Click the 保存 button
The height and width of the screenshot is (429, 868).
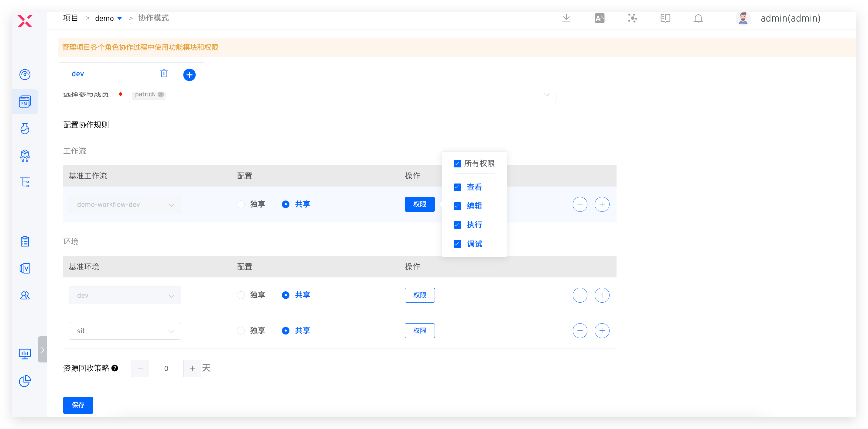pyautogui.click(x=78, y=405)
